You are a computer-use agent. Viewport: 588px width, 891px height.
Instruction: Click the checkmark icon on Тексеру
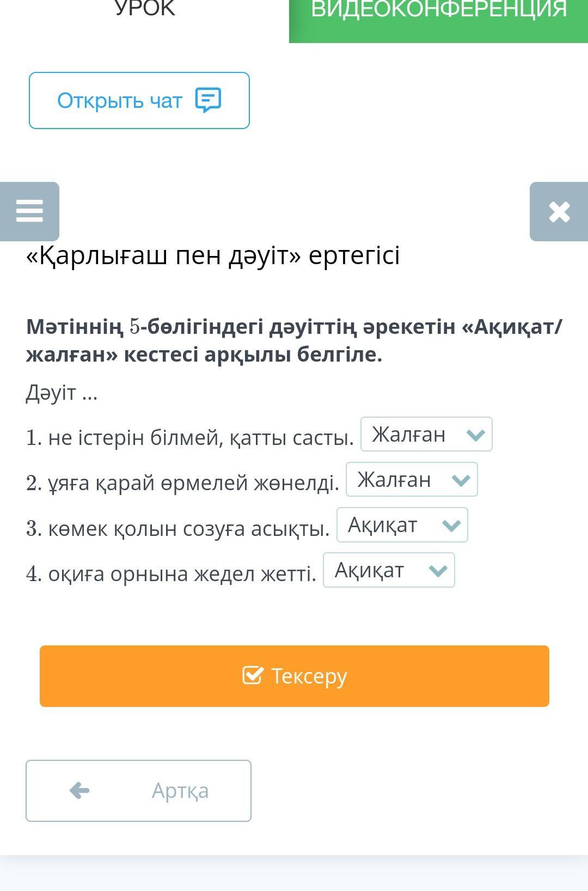pyautogui.click(x=253, y=675)
